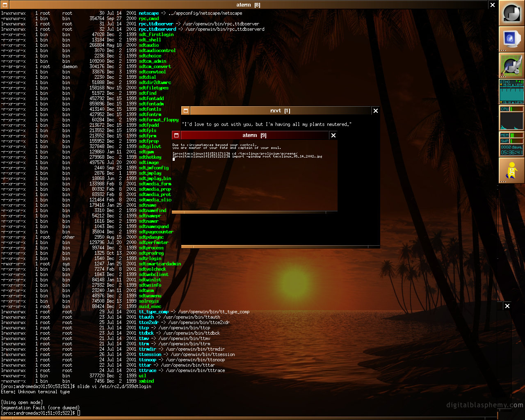Click the xmbind file name
525x420 pixels.
point(146,381)
